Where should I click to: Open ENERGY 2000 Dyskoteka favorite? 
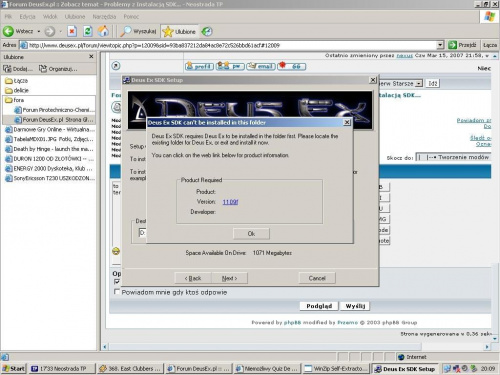[49, 168]
